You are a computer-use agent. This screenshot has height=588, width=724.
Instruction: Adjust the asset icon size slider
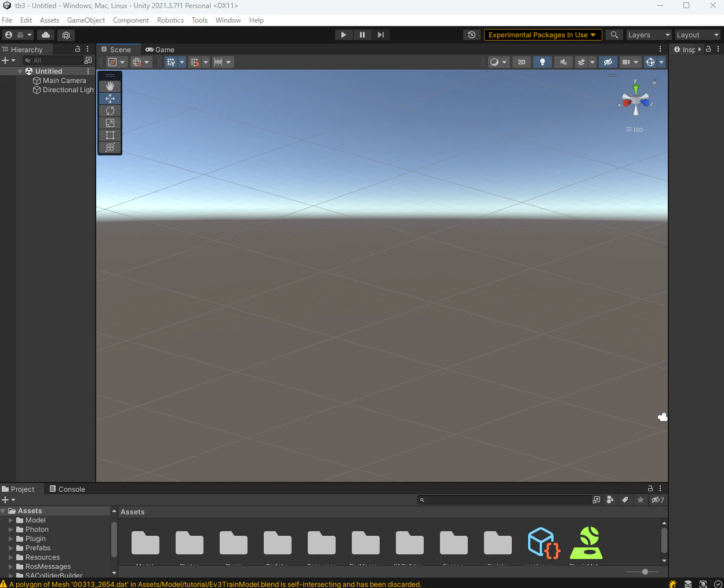click(645, 572)
